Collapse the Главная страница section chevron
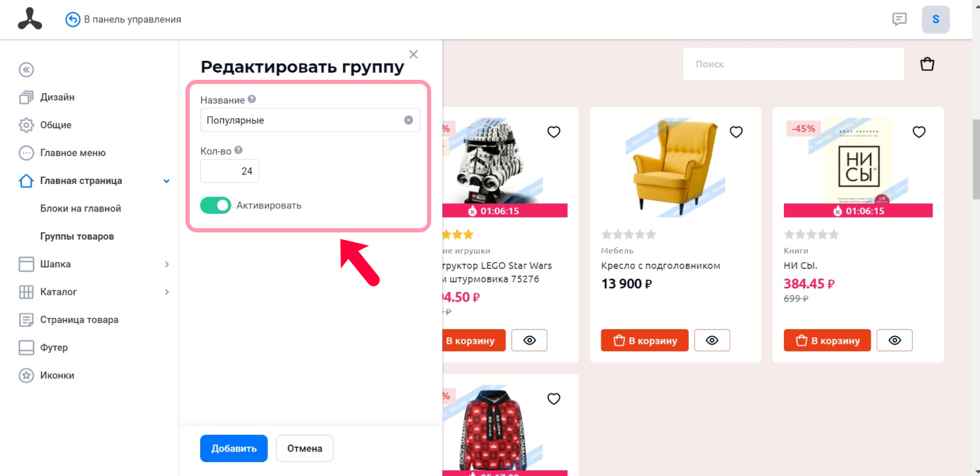The image size is (980, 476). pos(167,181)
